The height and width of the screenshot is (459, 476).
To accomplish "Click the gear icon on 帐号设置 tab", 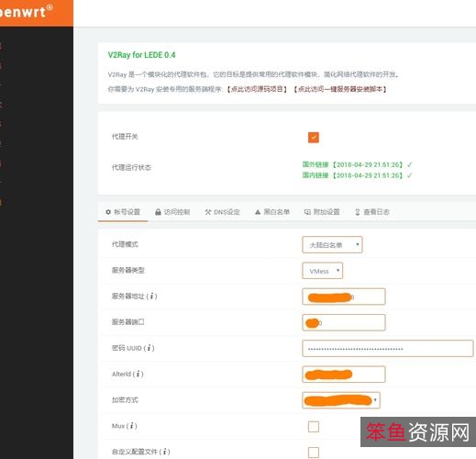I will click(108, 212).
